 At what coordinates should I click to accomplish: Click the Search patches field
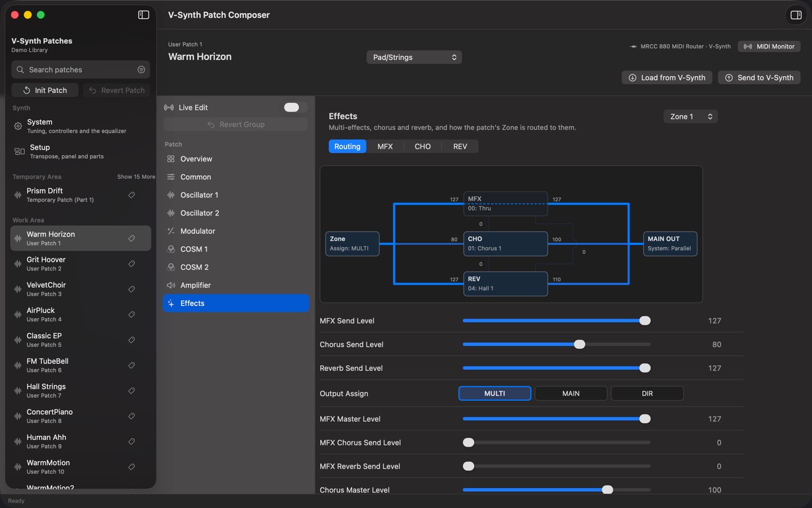[x=81, y=69]
